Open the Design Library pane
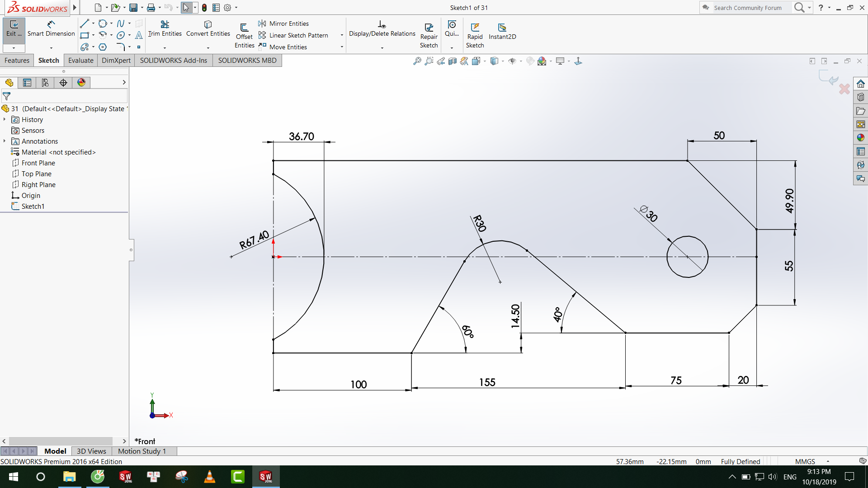Screen dimensions: 868x488 point(861,97)
